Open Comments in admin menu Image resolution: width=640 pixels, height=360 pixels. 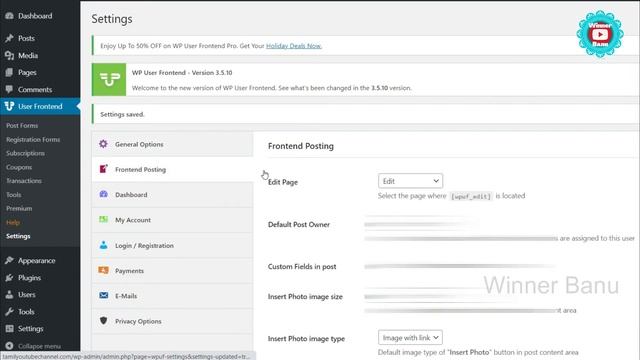click(35, 89)
